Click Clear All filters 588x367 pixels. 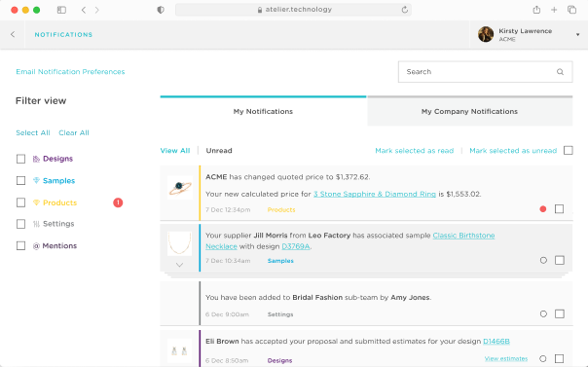(x=74, y=132)
